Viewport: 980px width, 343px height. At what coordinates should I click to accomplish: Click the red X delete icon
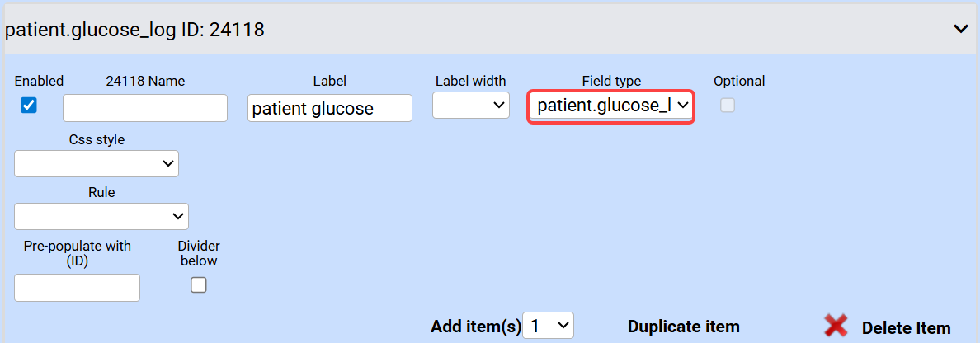pos(836,327)
